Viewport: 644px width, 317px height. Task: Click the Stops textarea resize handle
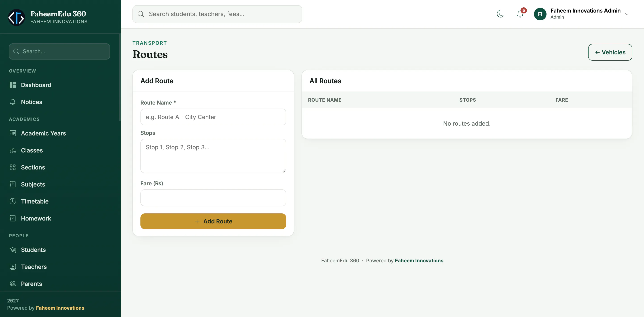click(284, 171)
